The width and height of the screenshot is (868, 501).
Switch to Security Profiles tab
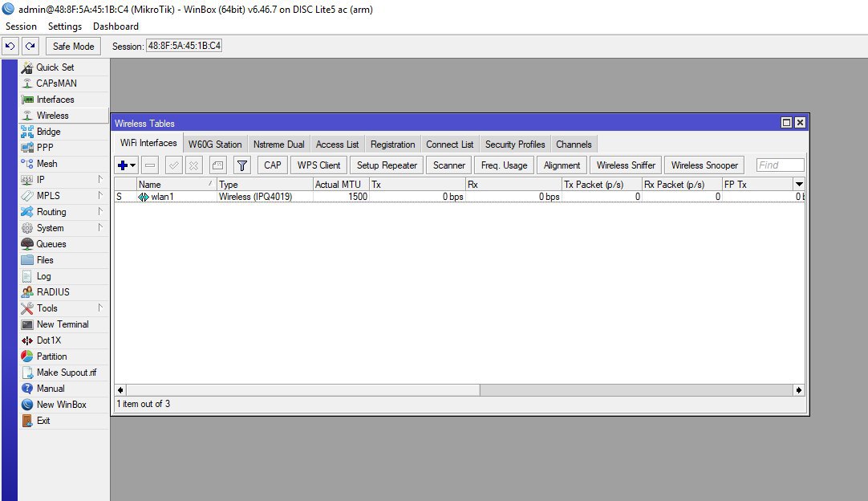[515, 144]
